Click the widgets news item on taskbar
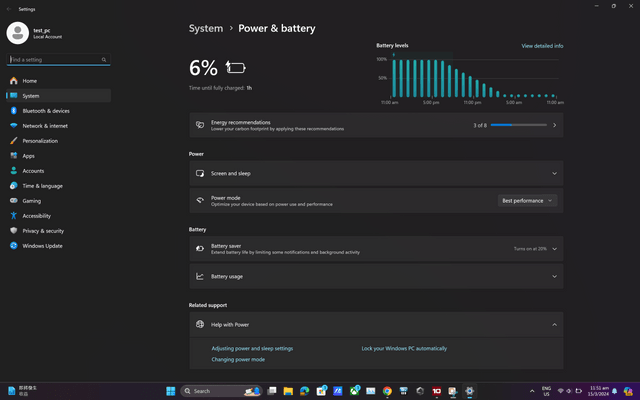The width and height of the screenshot is (640, 400). 23,391
